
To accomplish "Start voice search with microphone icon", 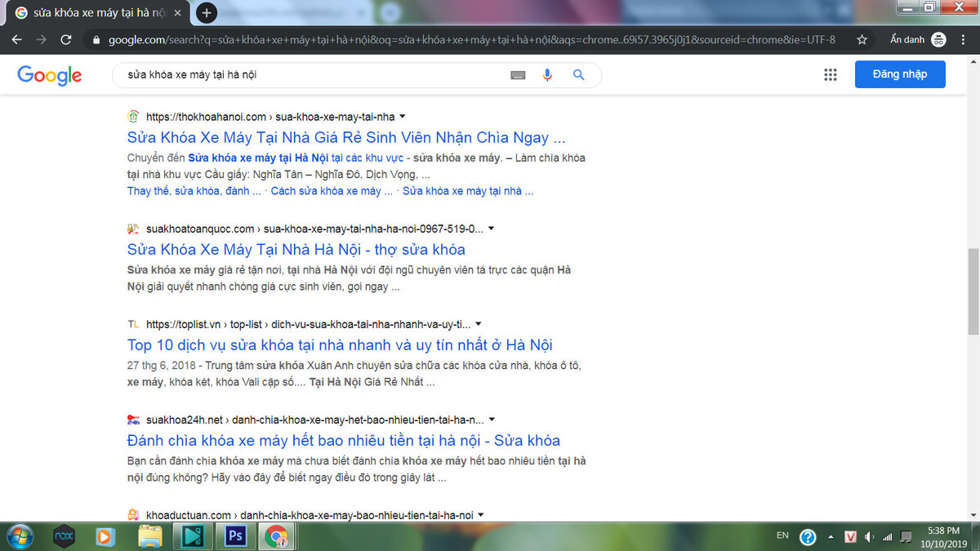I will [x=547, y=75].
